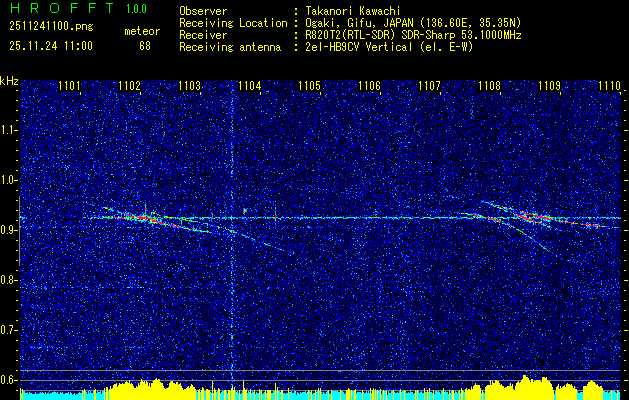629x400 pixels.
Task: Click the file name 2511241100.png
Action: (x=51, y=27)
